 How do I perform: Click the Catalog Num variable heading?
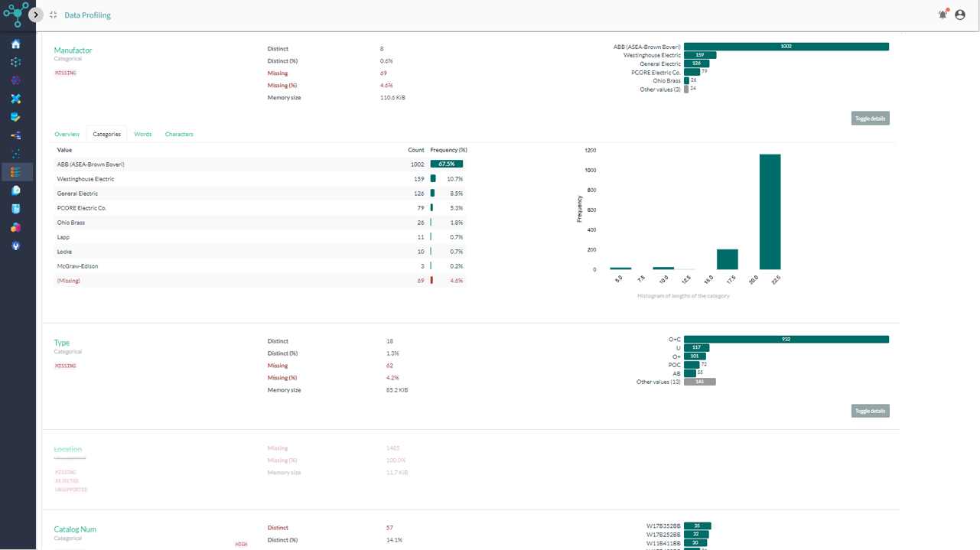tap(75, 529)
